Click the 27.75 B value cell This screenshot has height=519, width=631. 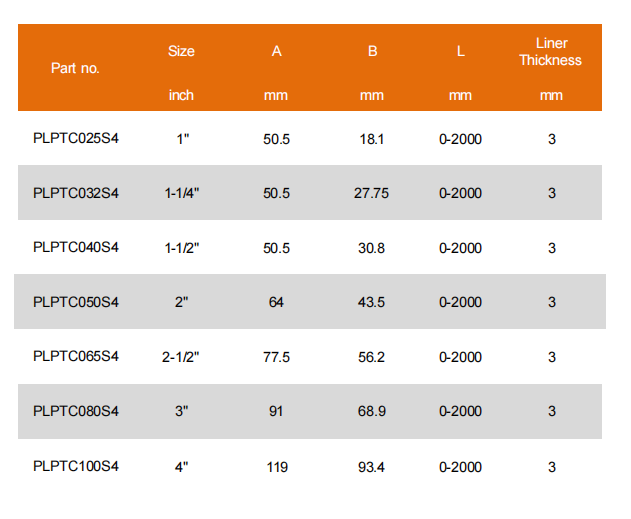pos(371,193)
